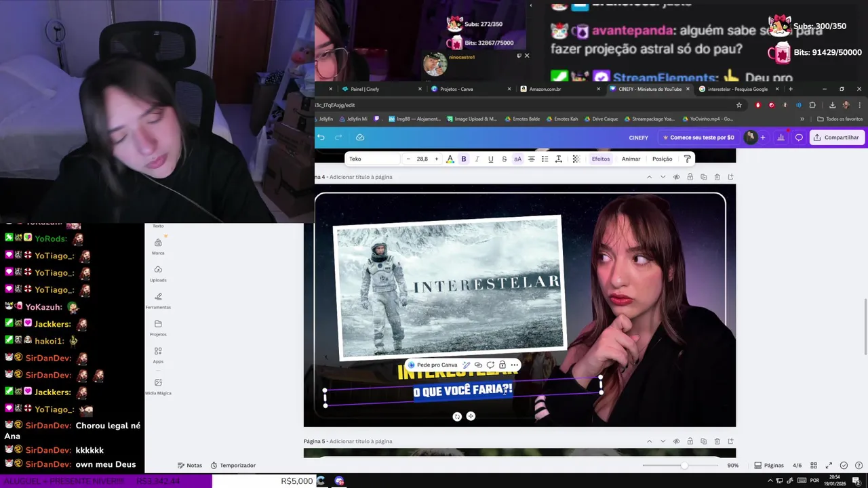Switch to interestelar Pesquisa Google tab
This screenshot has height=488, width=868.
[737, 89]
